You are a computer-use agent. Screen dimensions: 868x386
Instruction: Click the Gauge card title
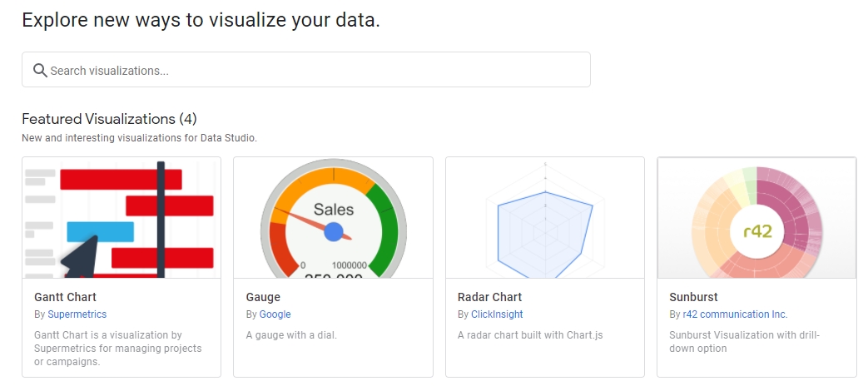[x=263, y=297]
